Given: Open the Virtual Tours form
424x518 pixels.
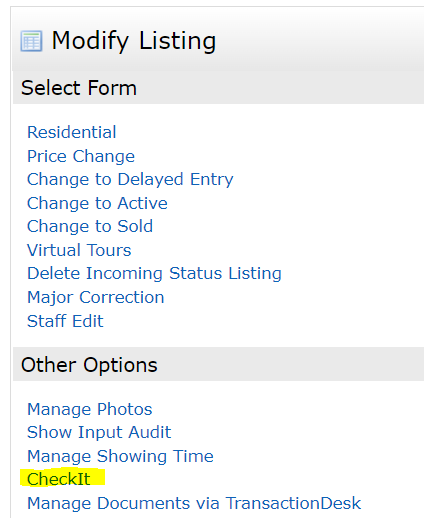Looking at the screenshot, I should (x=79, y=250).
